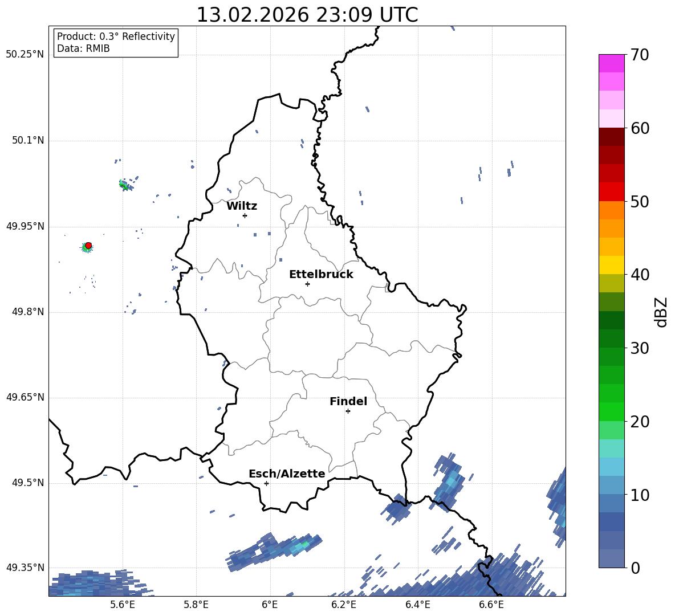Click the Findel station cross marker
The image size is (675, 616).
point(348,411)
